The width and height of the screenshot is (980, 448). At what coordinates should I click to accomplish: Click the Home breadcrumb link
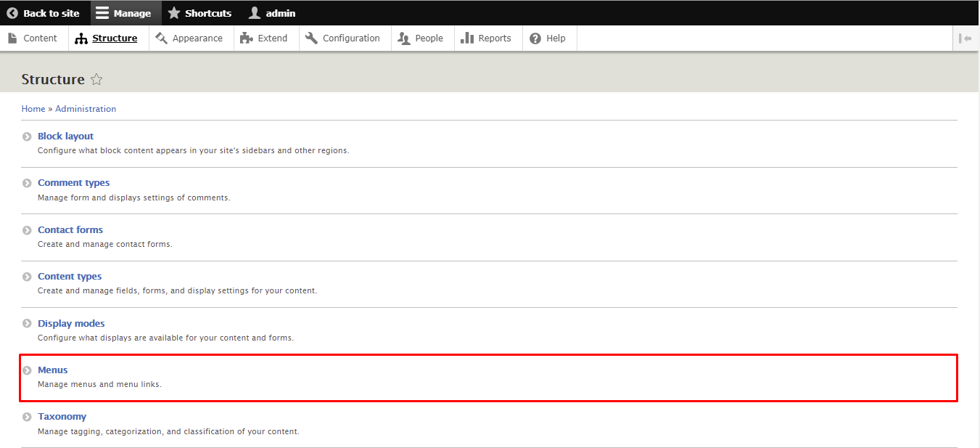(33, 109)
